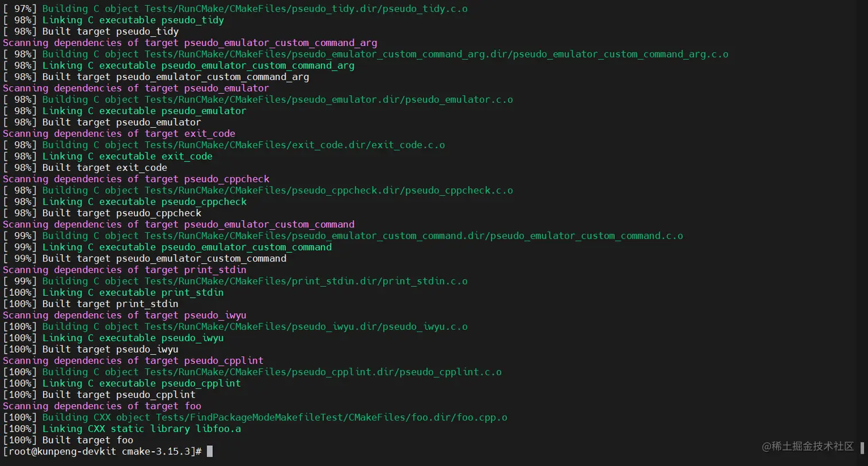Click the 'Built target pseudo_cppcheck' line

(102, 213)
